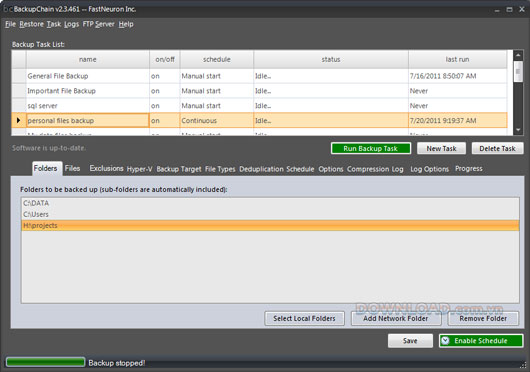Viewport: 530px width, 372px height.
Task: Open the Hyper-V tab
Action: click(x=139, y=169)
